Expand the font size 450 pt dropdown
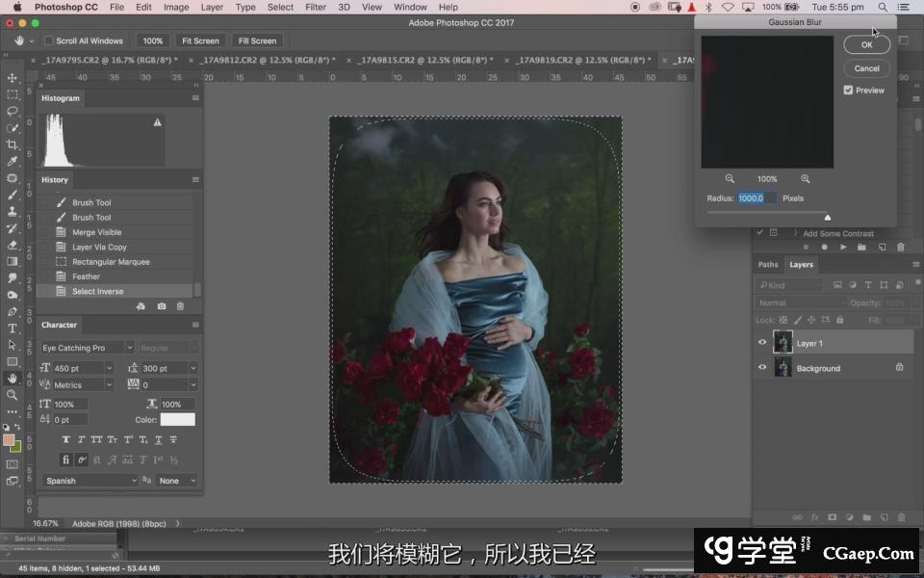 point(109,369)
